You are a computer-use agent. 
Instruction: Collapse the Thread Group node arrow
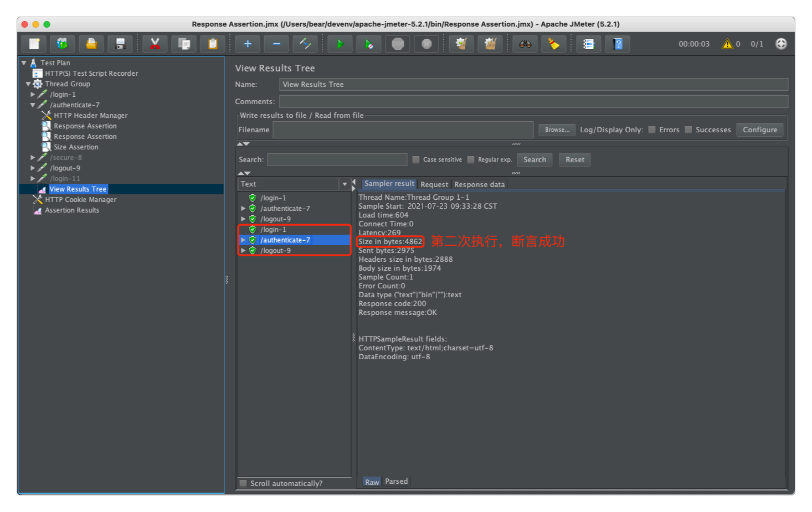click(28, 84)
